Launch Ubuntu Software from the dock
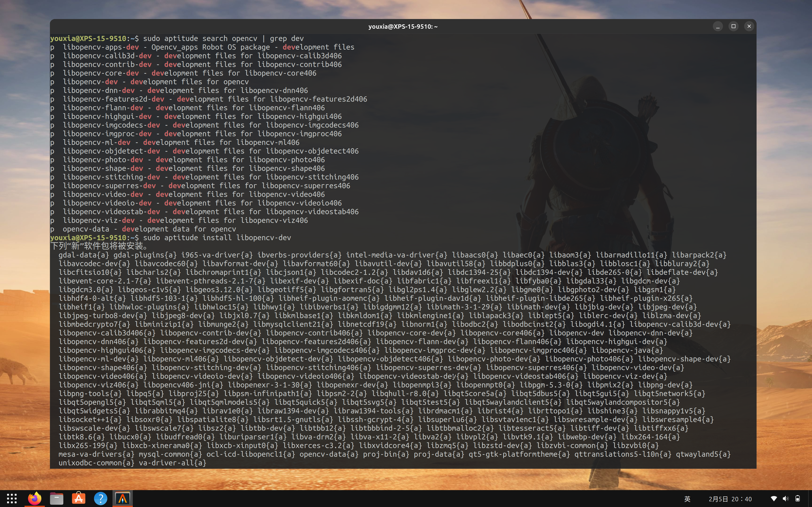The image size is (812, 507). point(78,498)
